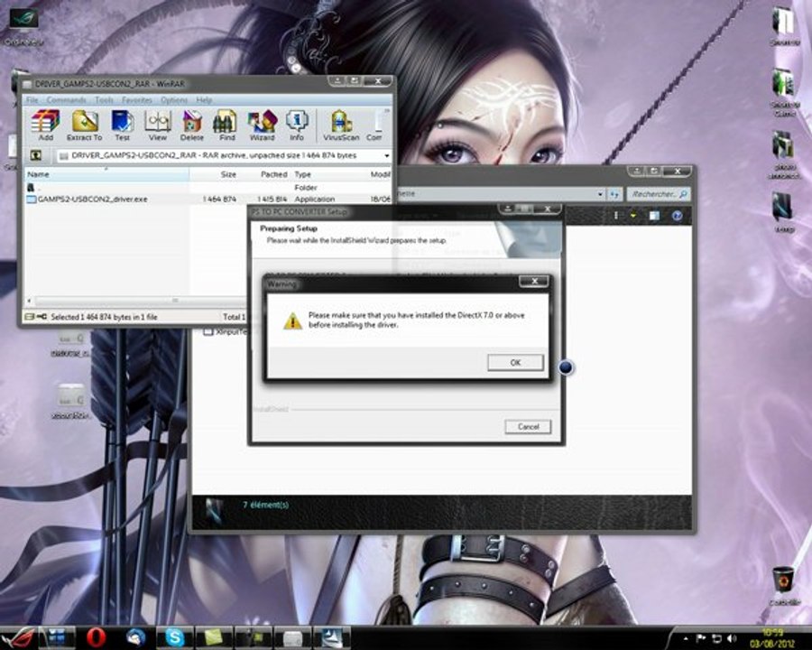Start VirusScan on the archive
Viewport: 812px width, 650px height.
(x=341, y=125)
